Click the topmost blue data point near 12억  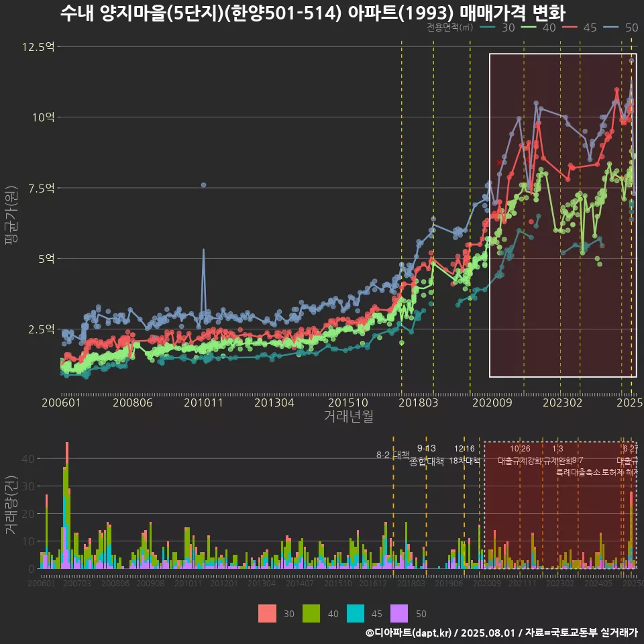tap(631, 61)
